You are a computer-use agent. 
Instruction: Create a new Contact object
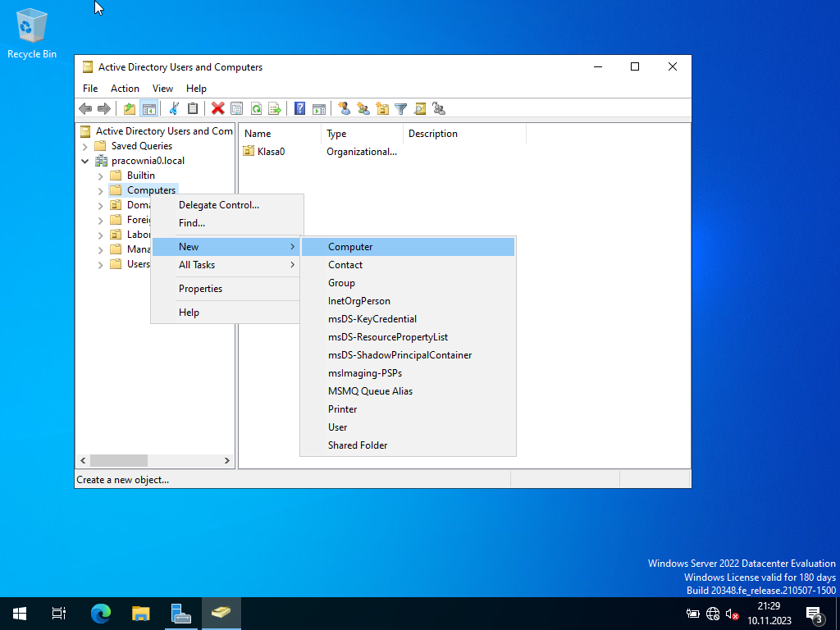408,265
